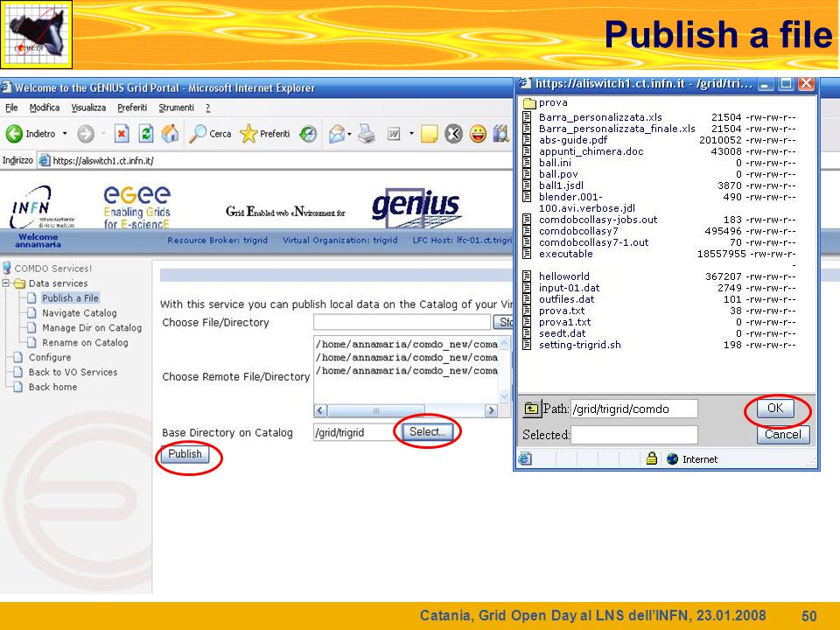Click the Base Directory on Catalog field
840x630 pixels.
pos(355,432)
